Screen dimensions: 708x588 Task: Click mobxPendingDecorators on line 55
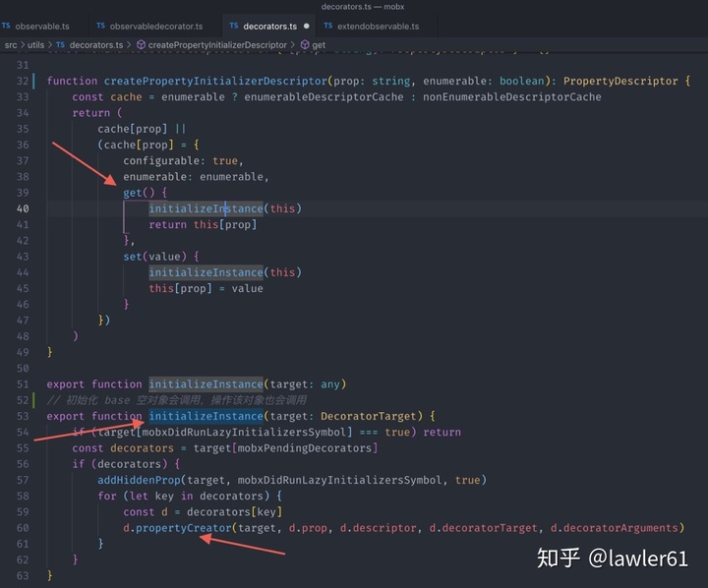pos(305,448)
